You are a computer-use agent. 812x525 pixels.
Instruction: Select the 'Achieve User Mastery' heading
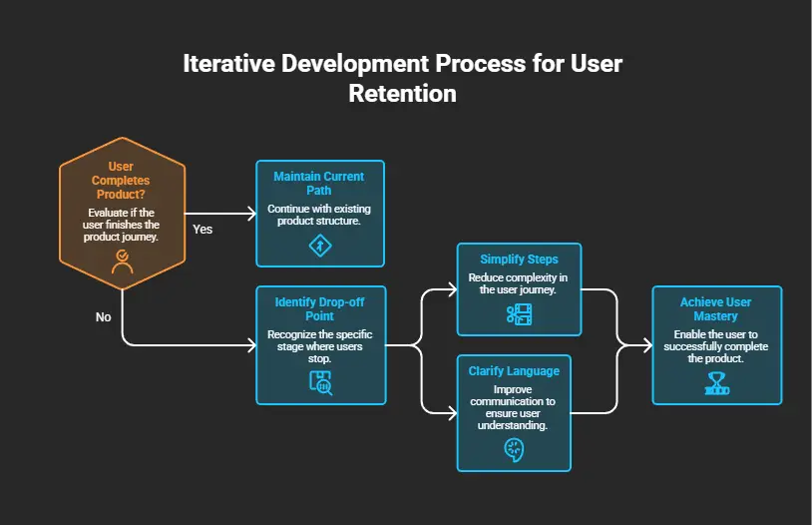tap(715, 308)
